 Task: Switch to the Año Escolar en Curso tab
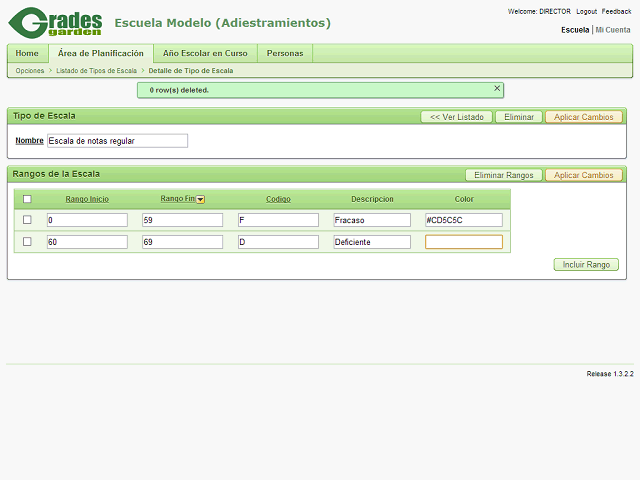coord(205,53)
